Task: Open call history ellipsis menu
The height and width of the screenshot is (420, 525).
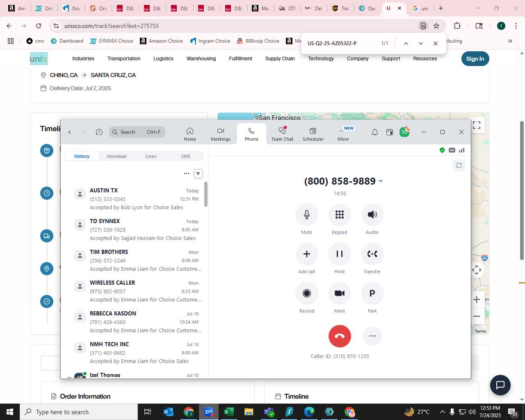Action: [187, 173]
